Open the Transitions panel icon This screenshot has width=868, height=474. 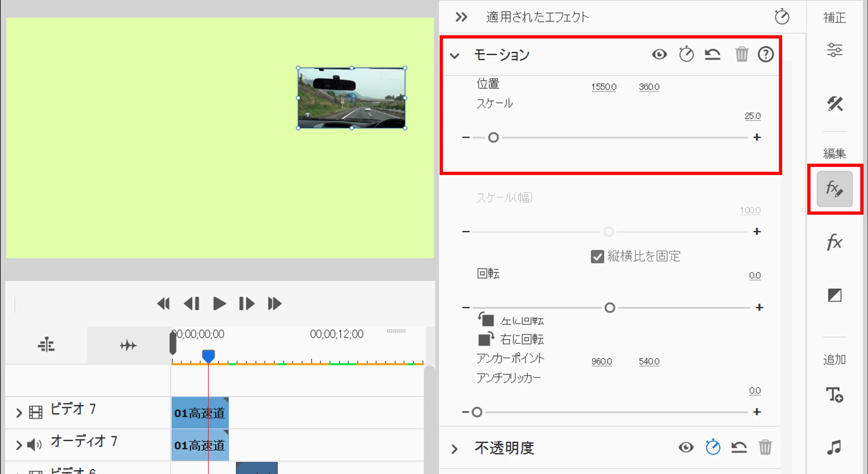pos(834,295)
